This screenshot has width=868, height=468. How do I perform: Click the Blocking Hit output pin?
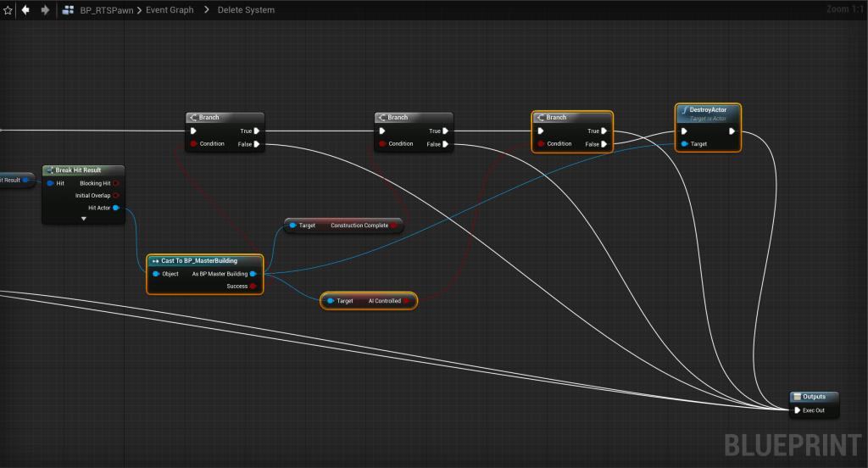(x=116, y=183)
